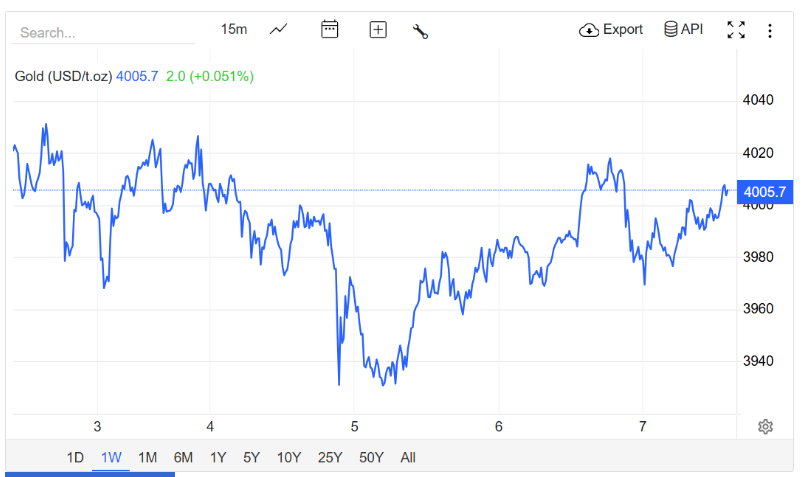The width and height of the screenshot is (808, 477).
Task: Open the API database icon
Action: click(x=671, y=29)
